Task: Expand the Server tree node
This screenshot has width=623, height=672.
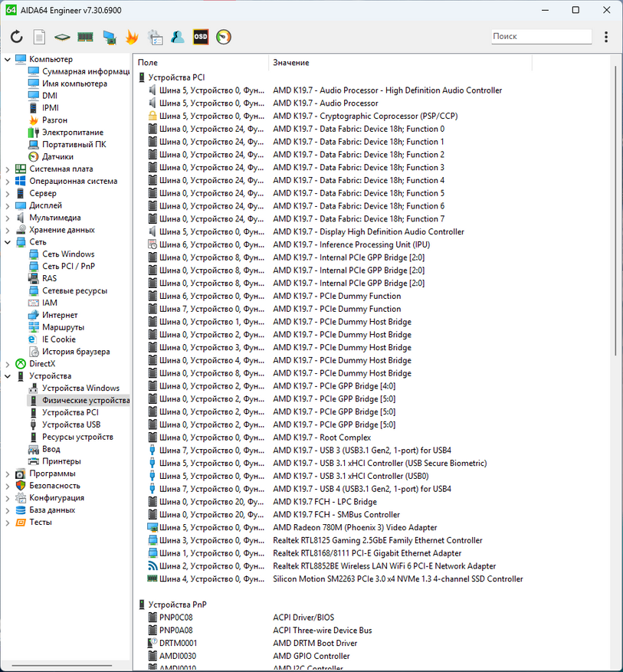Action: 8,193
